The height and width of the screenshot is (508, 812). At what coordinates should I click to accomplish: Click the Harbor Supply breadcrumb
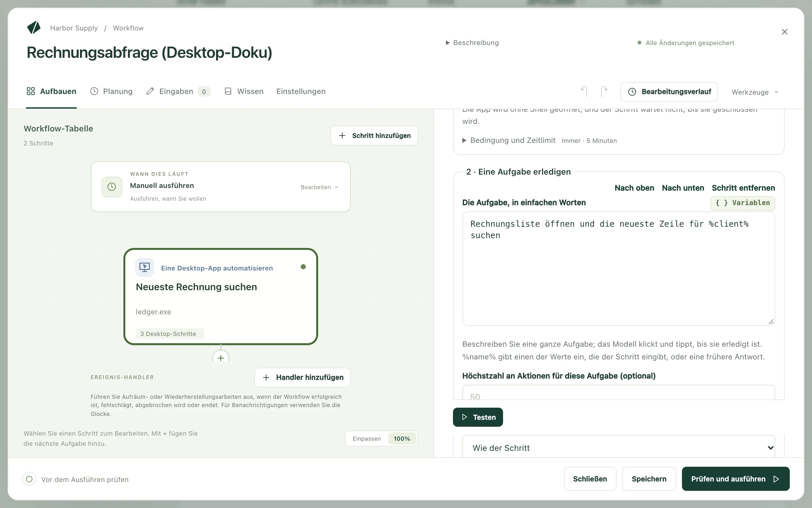click(x=74, y=28)
